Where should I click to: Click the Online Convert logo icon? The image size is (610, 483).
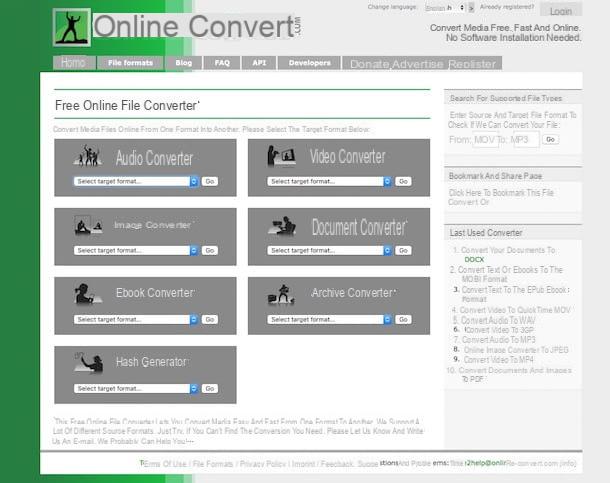[72, 27]
